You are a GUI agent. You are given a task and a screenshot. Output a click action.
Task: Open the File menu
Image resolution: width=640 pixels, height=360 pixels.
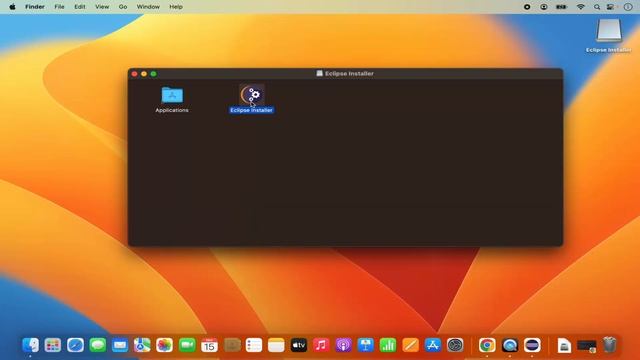point(59,7)
